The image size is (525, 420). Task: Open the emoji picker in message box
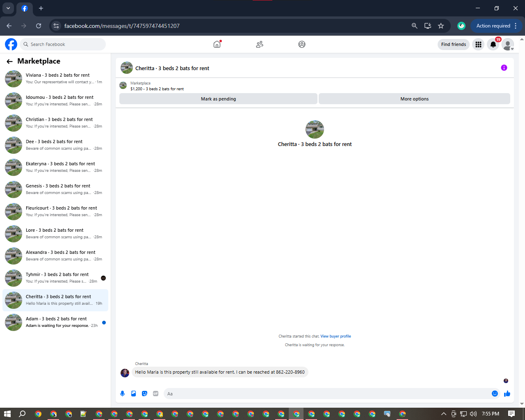495,394
